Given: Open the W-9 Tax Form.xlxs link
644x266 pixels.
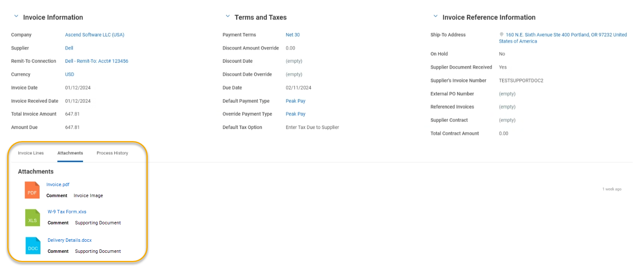Looking at the screenshot, I should pyautogui.click(x=67, y=212).
